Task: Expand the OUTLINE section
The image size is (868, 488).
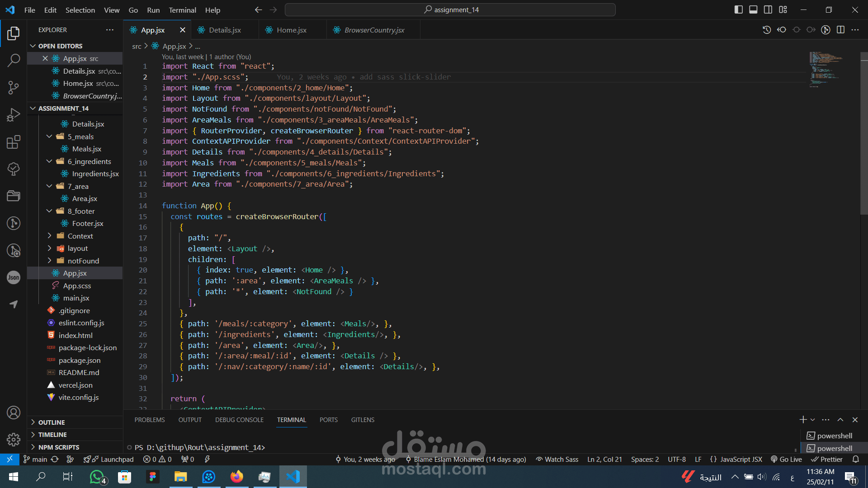Action: point(51,422)
